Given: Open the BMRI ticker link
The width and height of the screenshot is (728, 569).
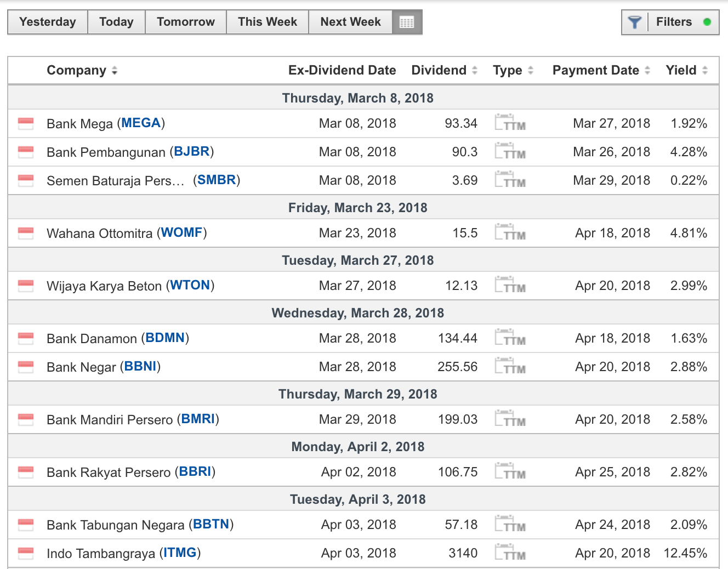Looking at the screenshot, I should (x=198, y=419).
